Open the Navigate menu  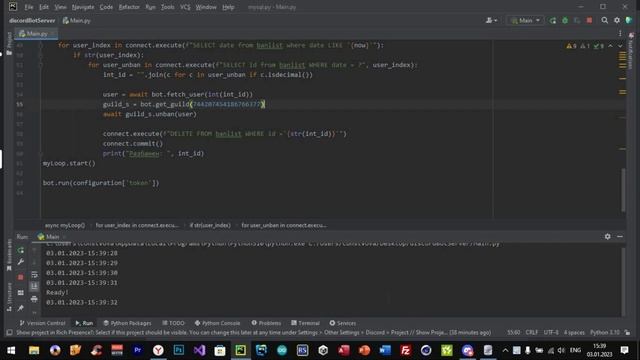coord(83,7)
